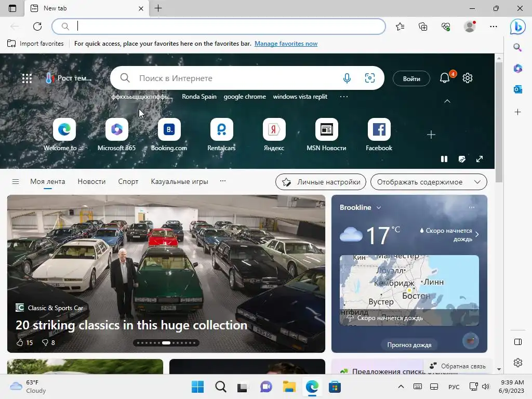Open Bing chat icon in sidebar

pos(518,27)
